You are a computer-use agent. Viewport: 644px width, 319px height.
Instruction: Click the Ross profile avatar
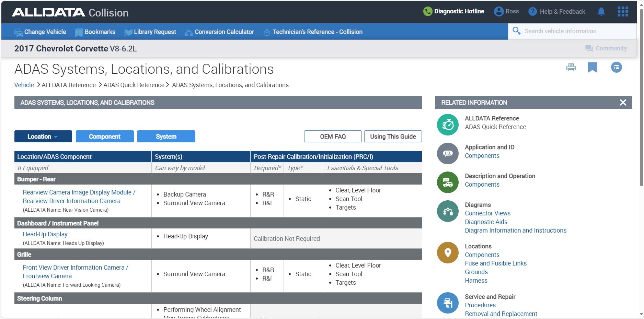coord(498,11)
